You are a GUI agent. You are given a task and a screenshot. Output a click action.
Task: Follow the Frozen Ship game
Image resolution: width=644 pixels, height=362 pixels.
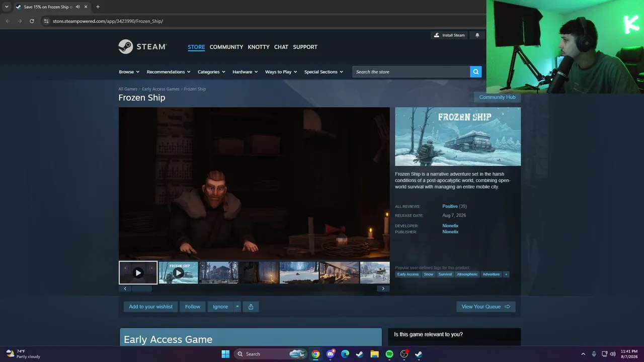click(x=193, y=307)
